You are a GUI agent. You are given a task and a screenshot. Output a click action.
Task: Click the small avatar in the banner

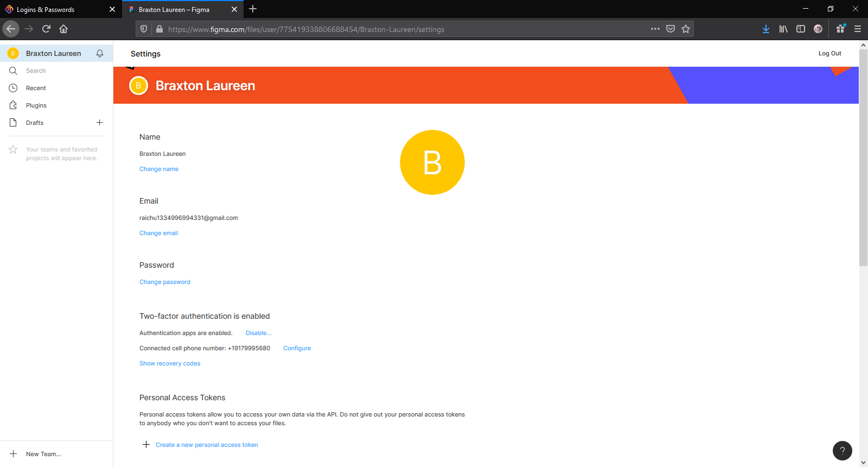[x=138, y=85]
